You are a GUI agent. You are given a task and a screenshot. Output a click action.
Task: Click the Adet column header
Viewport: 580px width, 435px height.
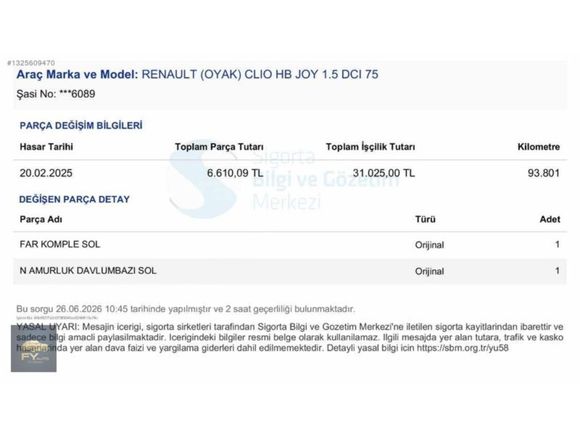point(550,219)
